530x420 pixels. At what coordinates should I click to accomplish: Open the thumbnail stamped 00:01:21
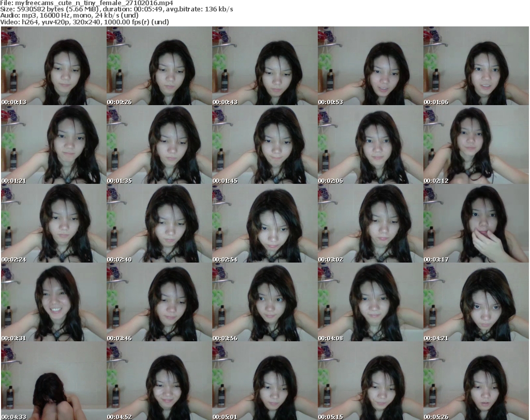point(53,144)
